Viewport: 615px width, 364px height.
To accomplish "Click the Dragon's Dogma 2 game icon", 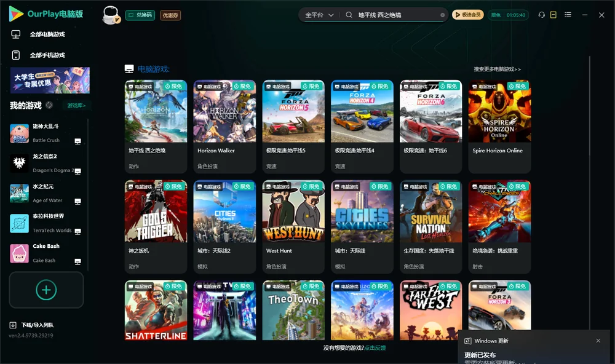I will (x=19, y=163).
